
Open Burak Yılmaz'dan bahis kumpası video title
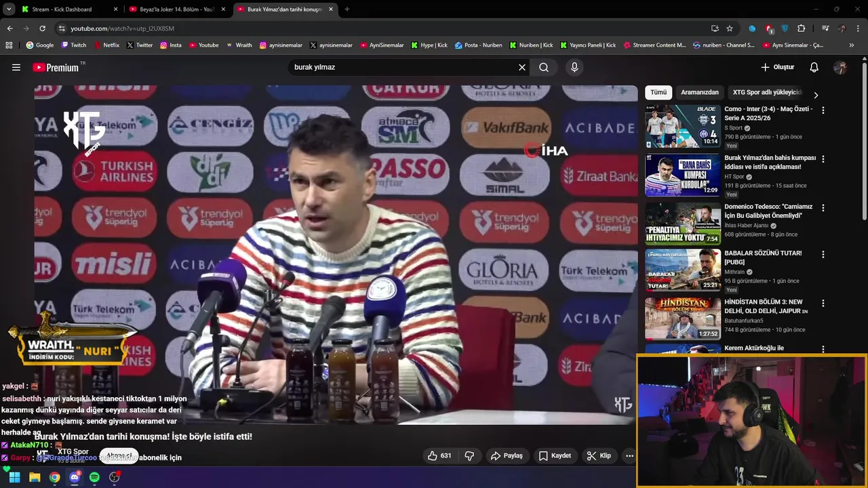click(x=770, y=162)
